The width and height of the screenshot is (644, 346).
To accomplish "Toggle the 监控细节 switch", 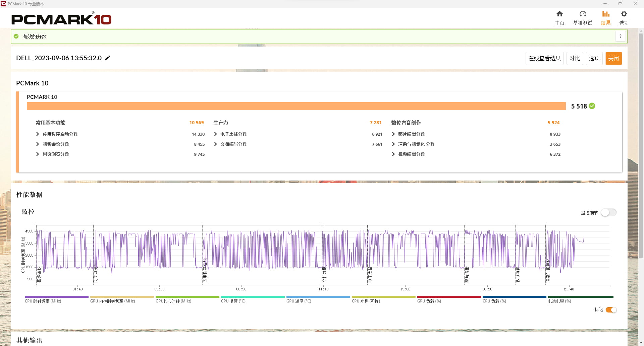I will pos(608,212).
